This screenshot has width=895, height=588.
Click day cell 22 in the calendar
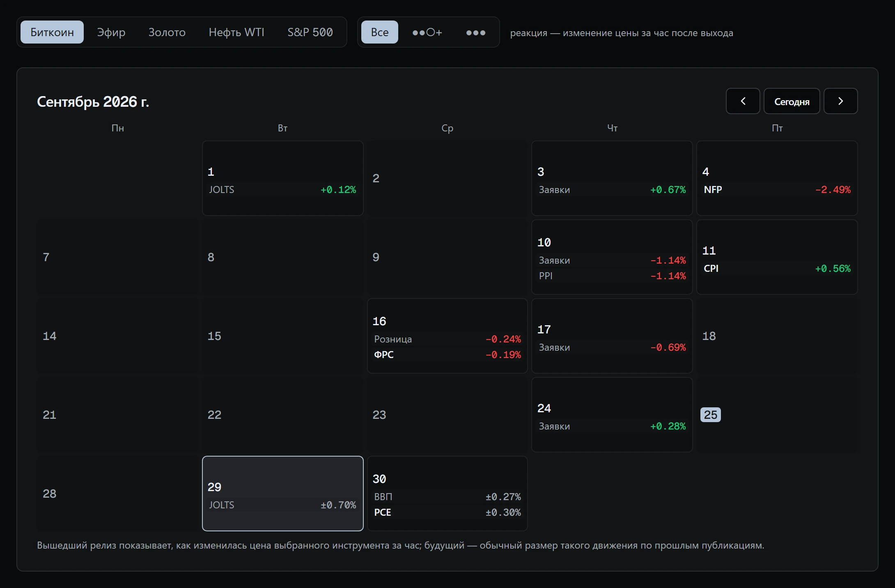tap(283, 415)
